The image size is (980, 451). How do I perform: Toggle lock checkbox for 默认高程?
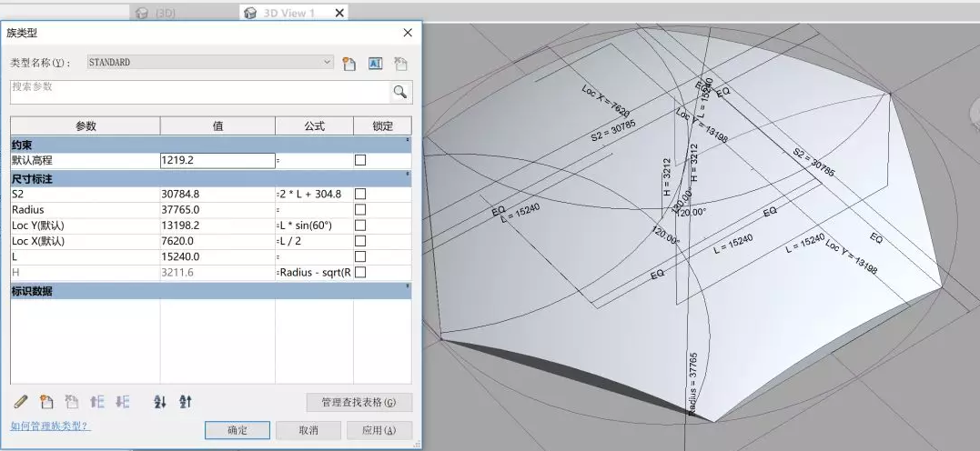pos(360,160)
